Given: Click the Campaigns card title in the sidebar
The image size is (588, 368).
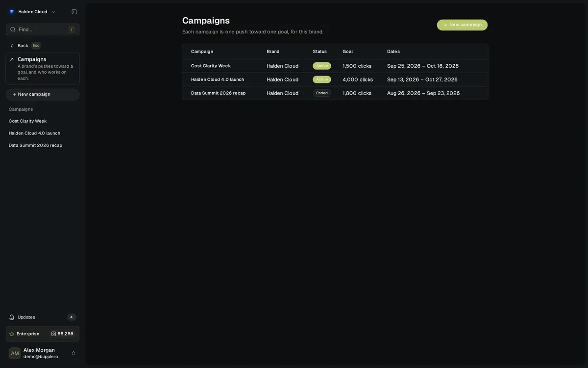Looking at the screenshot, I should tap(32, 59).
